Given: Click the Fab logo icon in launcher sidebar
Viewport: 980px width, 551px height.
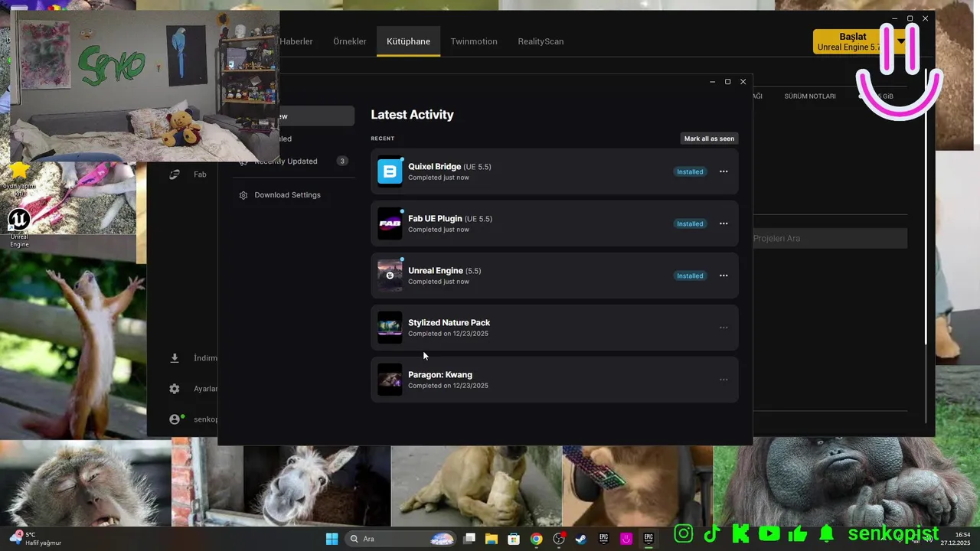Looking at the screenshot, I should [175, 174].
